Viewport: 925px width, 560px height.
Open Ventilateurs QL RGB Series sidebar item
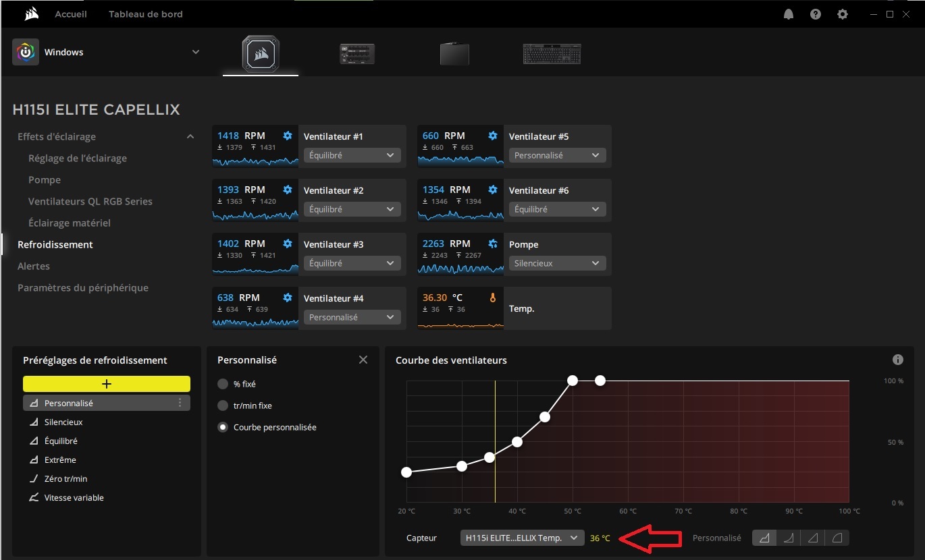[90, 201]
